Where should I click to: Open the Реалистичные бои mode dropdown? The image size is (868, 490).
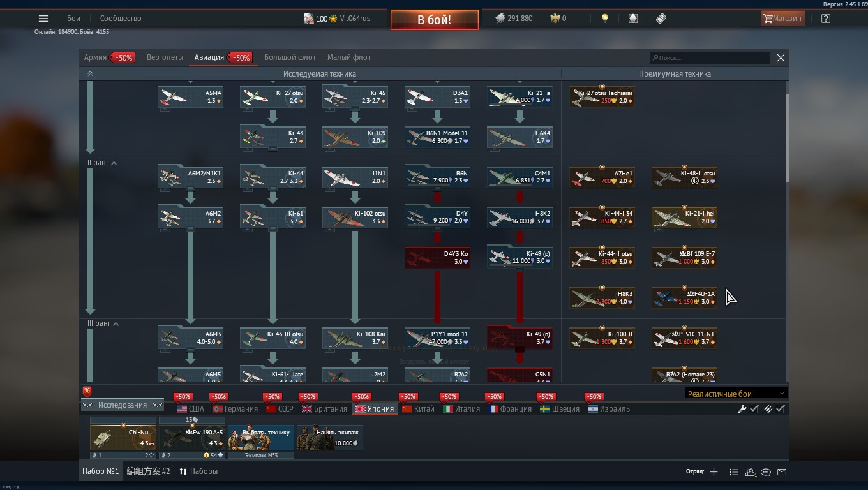tap(737, 394)
